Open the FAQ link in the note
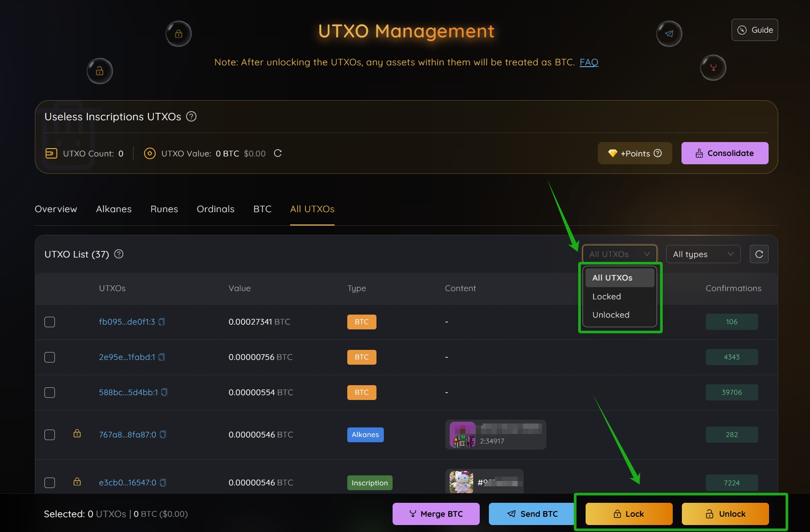Viewport: 810px width, 532px height. (589, 62)
